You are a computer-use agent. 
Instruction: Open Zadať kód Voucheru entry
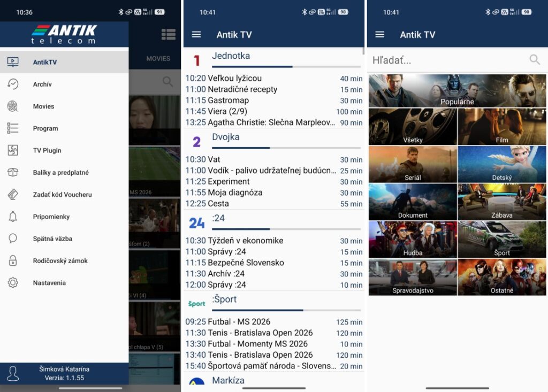pos(64,194)
